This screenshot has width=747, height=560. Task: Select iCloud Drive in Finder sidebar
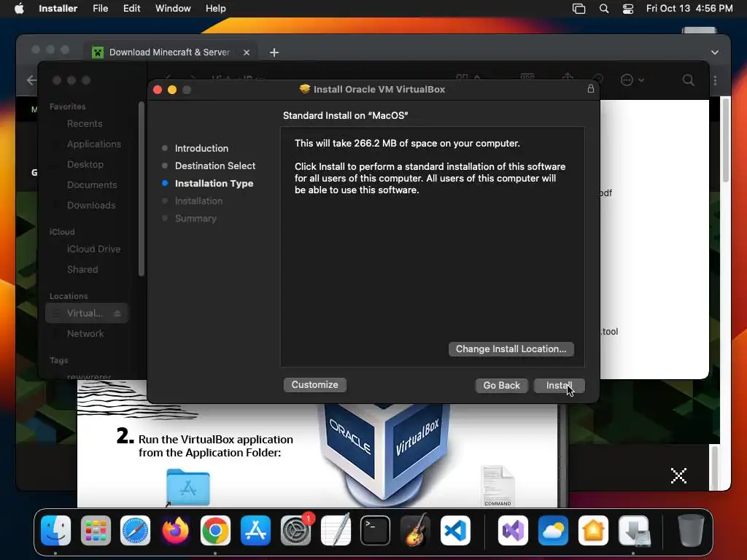[93, 249]
